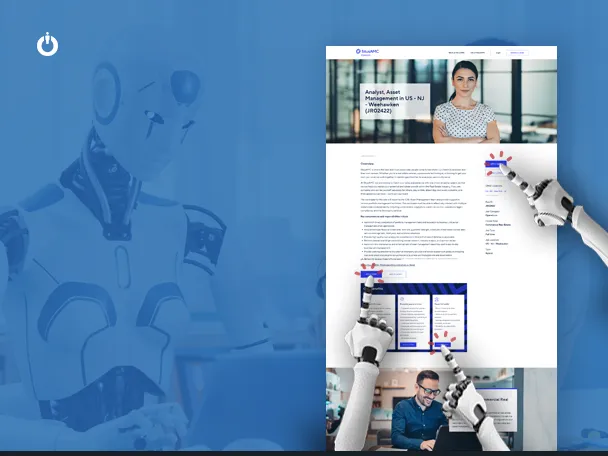
Task: Click icon atop the right benefits card
Action: coord(437,299)
